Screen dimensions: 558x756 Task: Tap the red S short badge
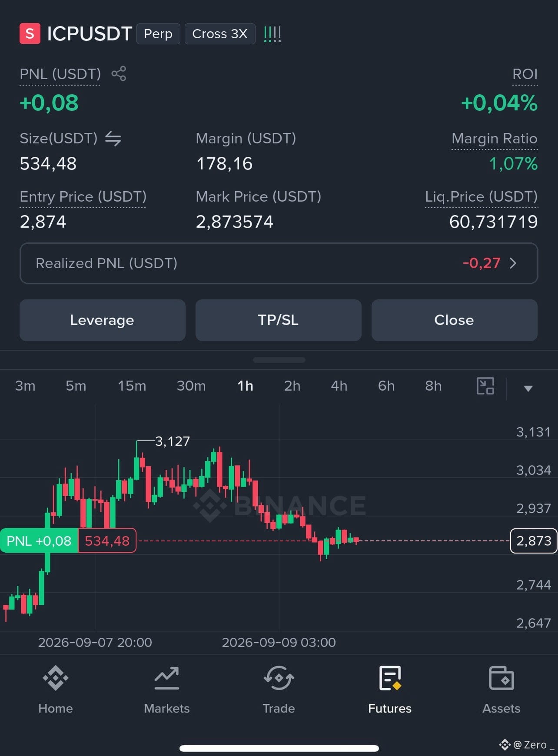[x=30, y=33]
